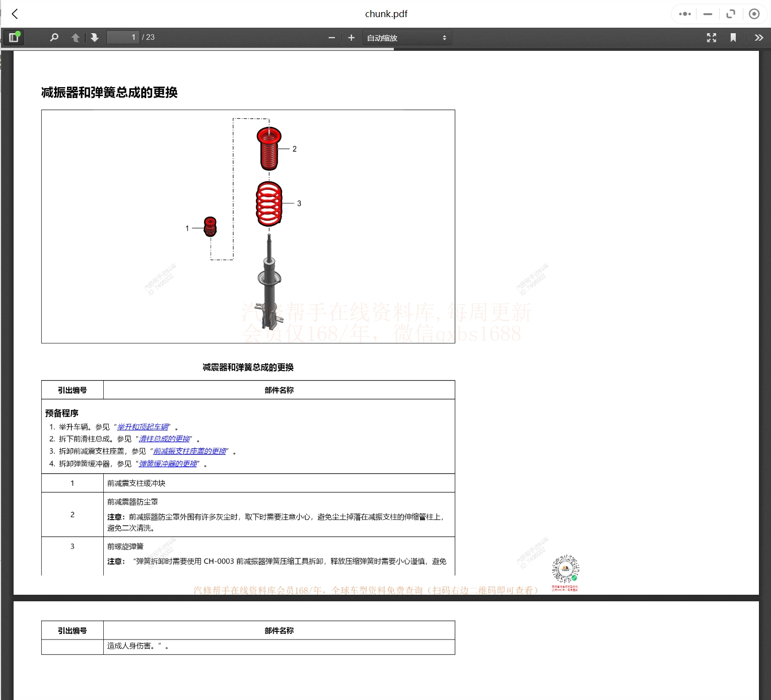Go to next page arrow
This screenshot has width=771, height=700.
95,38
